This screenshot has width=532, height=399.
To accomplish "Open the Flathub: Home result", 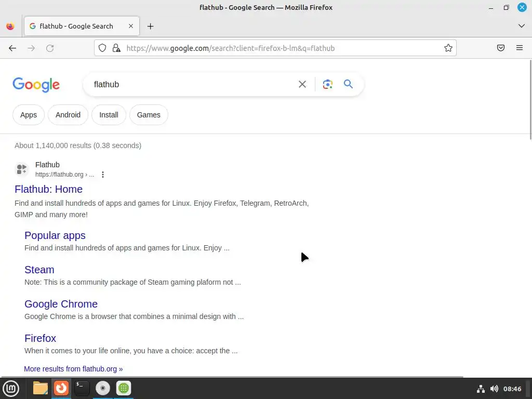I will click(48, 189).
